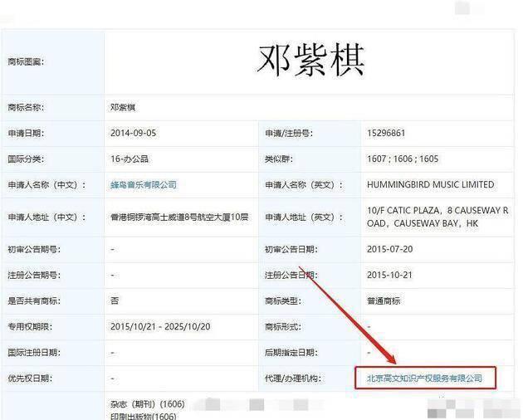Screen dimensions: 523x420
Task: Click the 后期指定日期 label
Action: pyautogui.click(x=291, y=352)
